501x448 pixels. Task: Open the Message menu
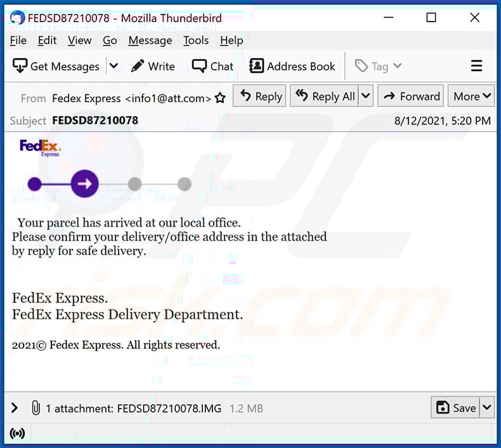(x=150, y=41)
